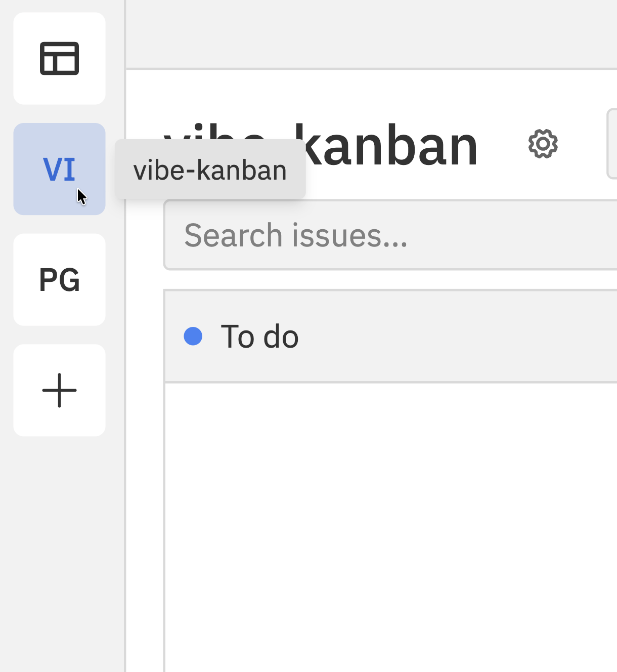Click the gear icon next to project title

click(543, 144)
